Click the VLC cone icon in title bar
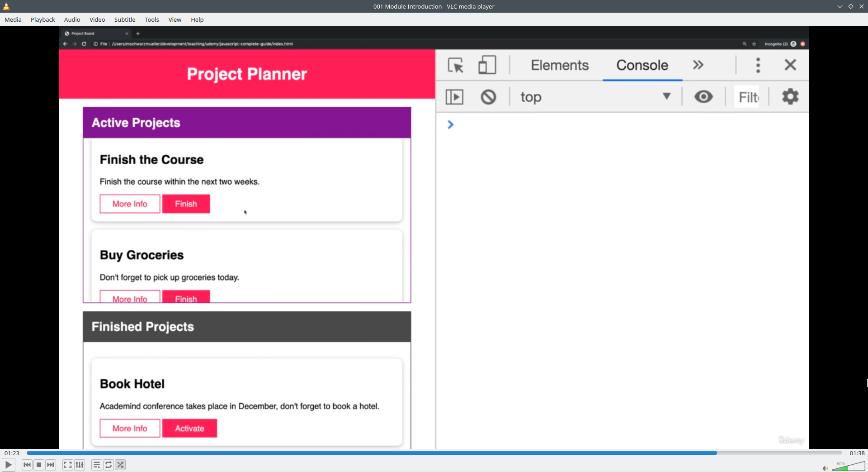Image resolution: width=868 pixels, height=472 pixels. tap(6, 6)
